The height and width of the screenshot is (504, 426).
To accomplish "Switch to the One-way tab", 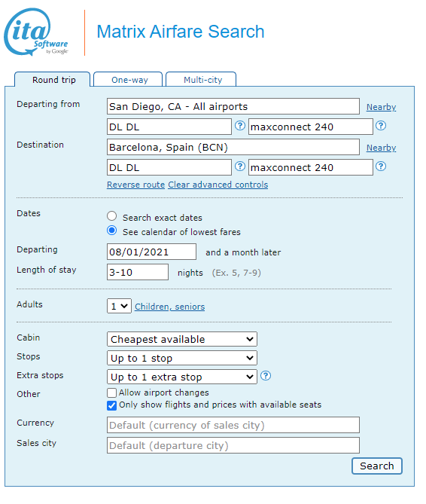I will pyautogui.click(x=128, y=79).
